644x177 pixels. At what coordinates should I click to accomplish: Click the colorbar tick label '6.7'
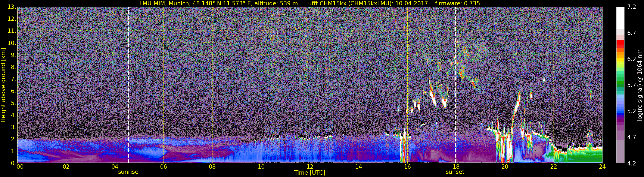632,33
